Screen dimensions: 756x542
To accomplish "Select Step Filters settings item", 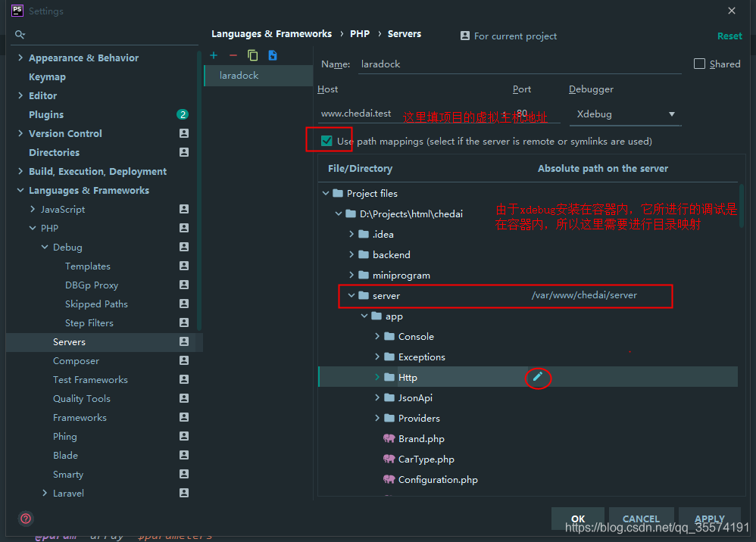I will point(89,322).
